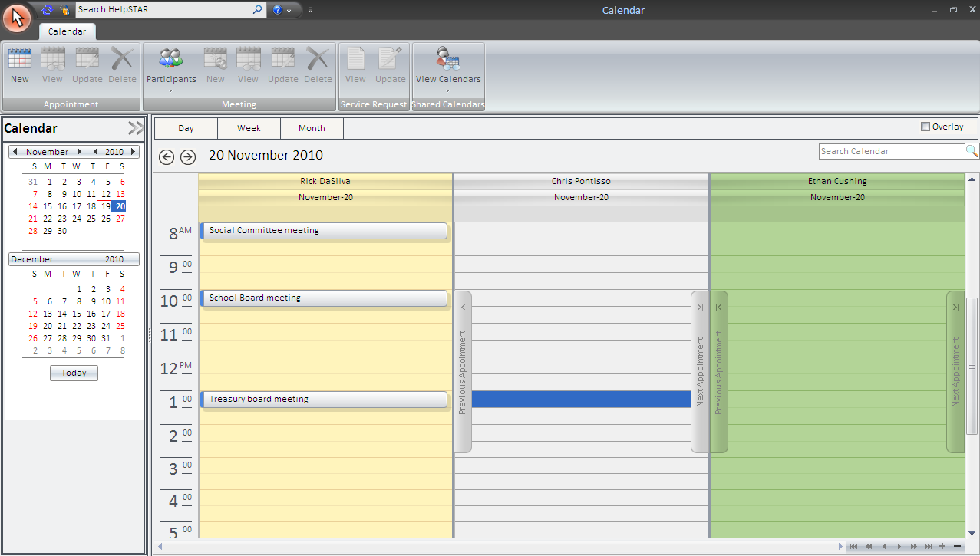This screenshot has height=556, width=980.
Task: Delete the selected appointment
Action: 122,65
